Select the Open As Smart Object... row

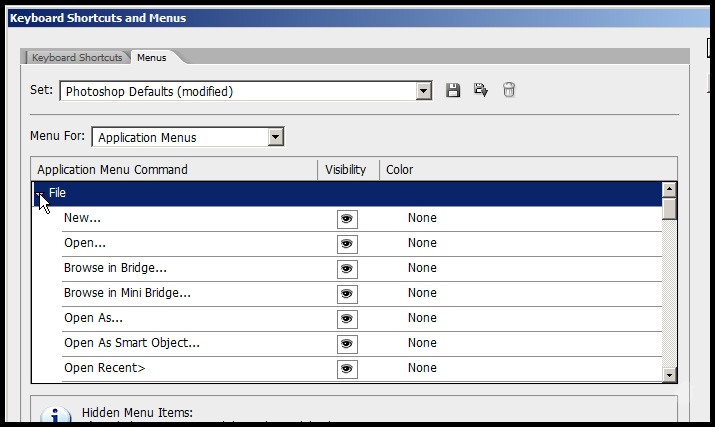point(132,343)
